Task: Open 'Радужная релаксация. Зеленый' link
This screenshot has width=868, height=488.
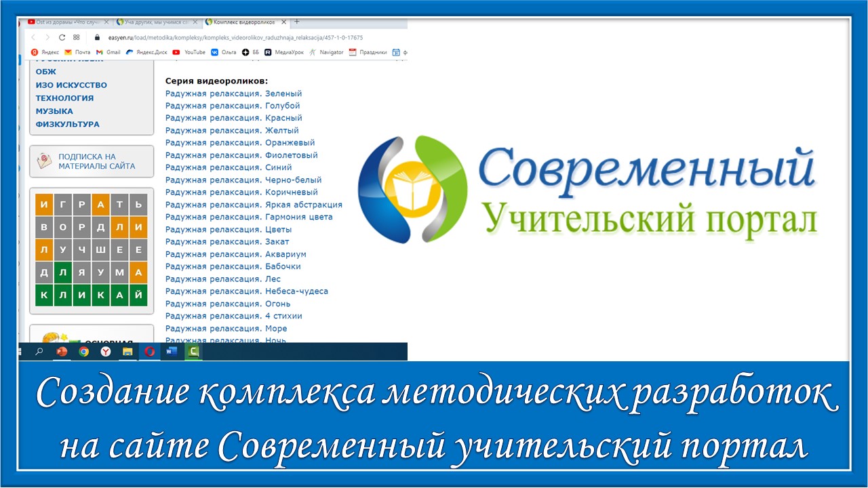Action: (234, 94)
